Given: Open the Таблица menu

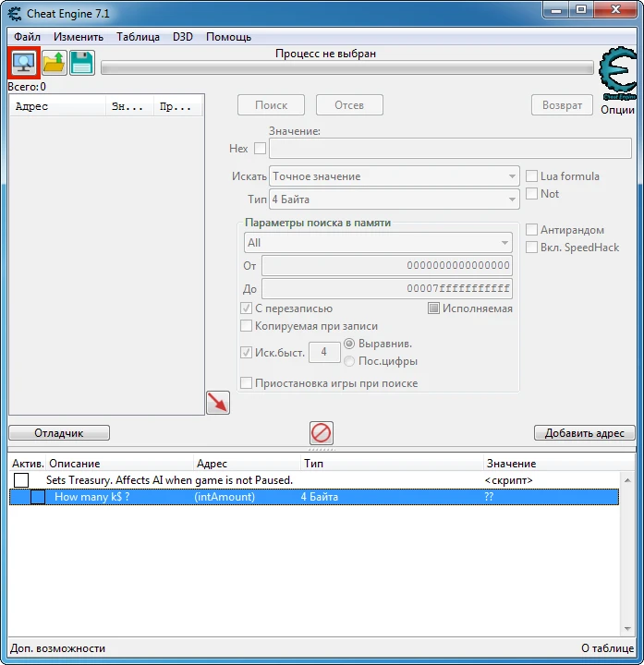Looking at the screenshot, I should 138,37.
